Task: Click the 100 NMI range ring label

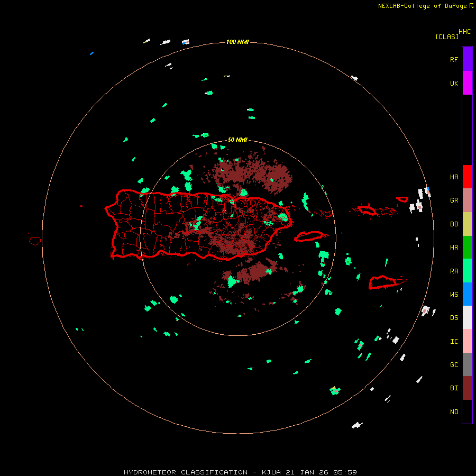Action: pyautogui.click(x=237, y=42)
